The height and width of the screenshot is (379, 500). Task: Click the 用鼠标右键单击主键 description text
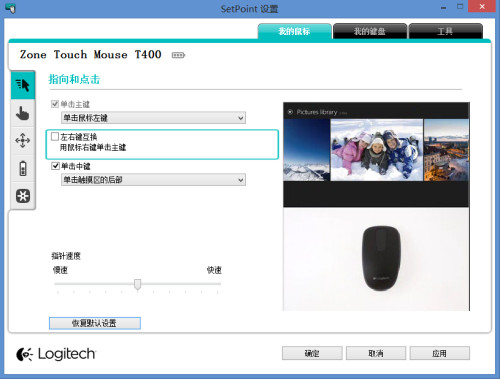coord(93,147)
